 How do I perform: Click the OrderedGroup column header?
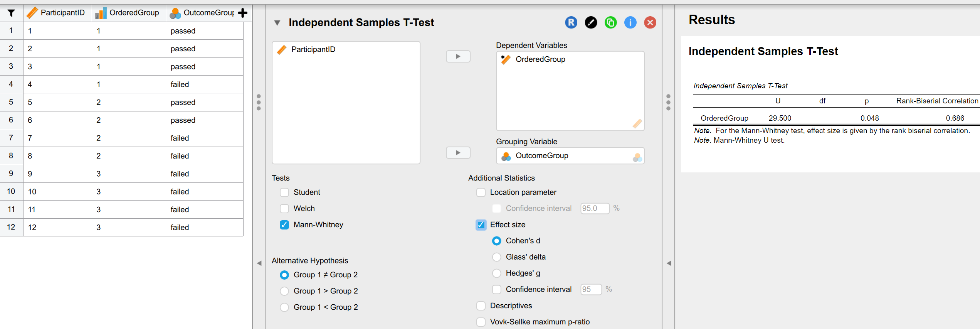(x=134, y=13)
